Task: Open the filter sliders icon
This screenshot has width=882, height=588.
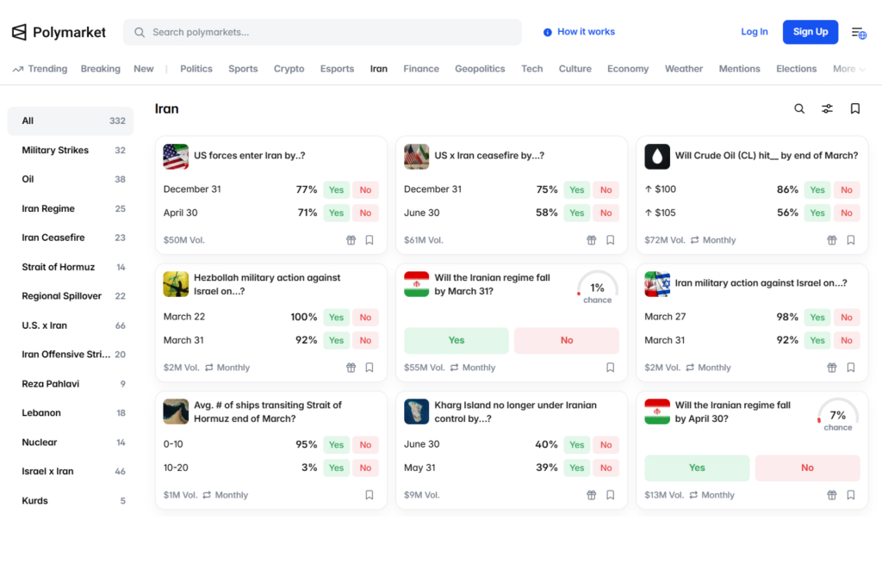Action: [827, 108]
